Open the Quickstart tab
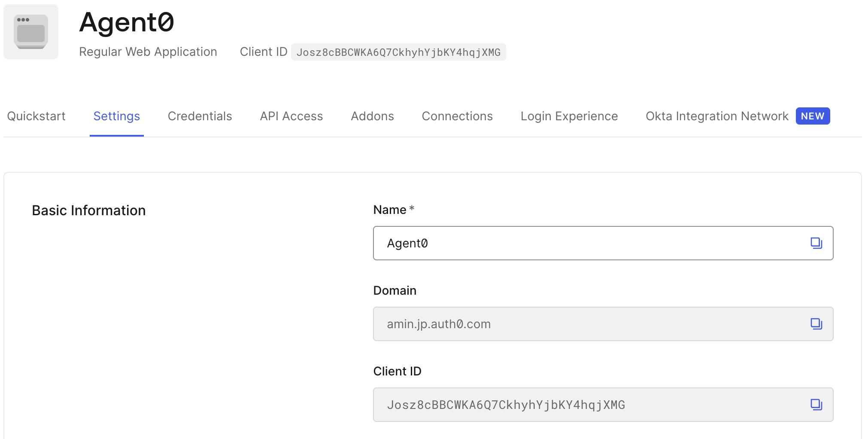Image resolution: width=868 pixels, height=439 pixels. (x=36, y=116)
